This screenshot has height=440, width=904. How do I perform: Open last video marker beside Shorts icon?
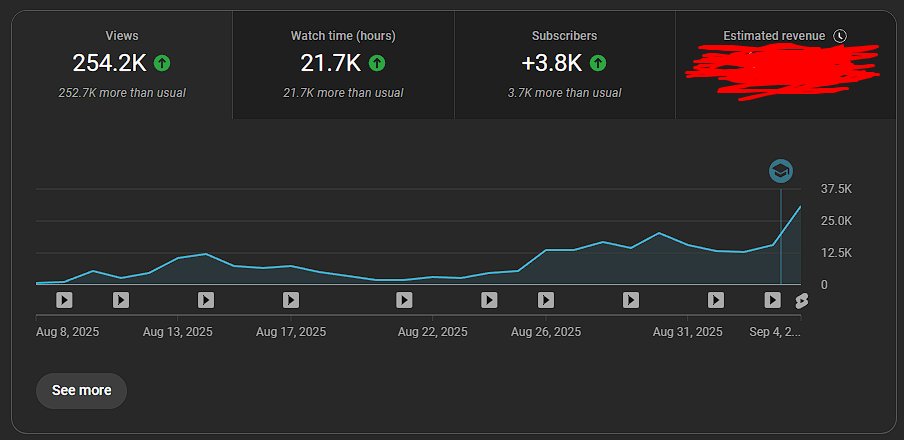tap(773, 300)
